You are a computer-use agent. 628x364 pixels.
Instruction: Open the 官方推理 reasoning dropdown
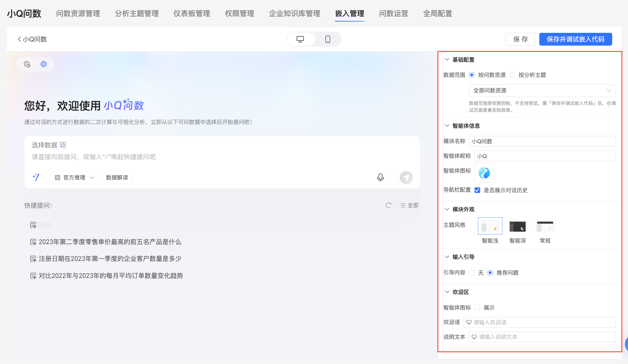pos(74,177)
